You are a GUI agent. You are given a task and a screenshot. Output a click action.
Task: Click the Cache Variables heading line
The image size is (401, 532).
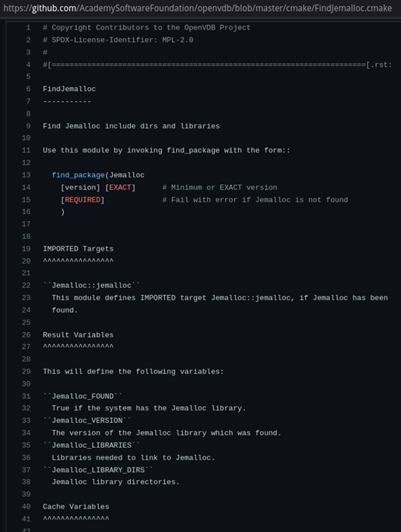(x=76, y=507)
